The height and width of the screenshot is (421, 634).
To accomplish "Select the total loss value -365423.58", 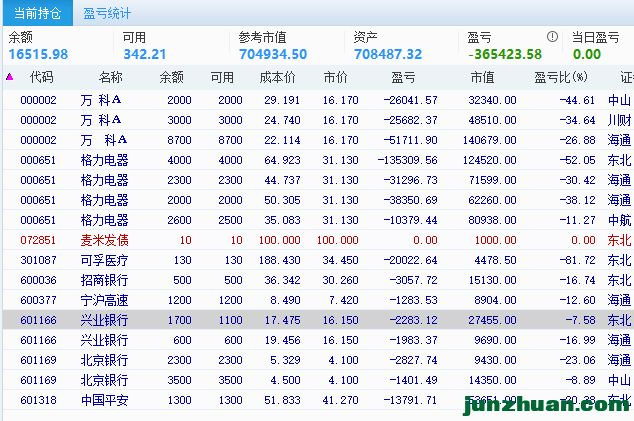I will coord(505,54).
